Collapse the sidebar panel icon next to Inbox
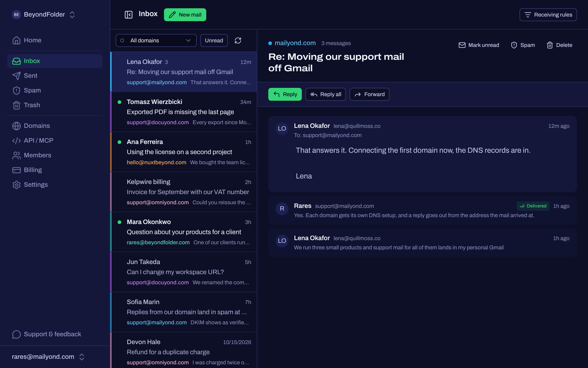This screenshot has width=588, height=368. pyautogui.click(x=129, y=14)
